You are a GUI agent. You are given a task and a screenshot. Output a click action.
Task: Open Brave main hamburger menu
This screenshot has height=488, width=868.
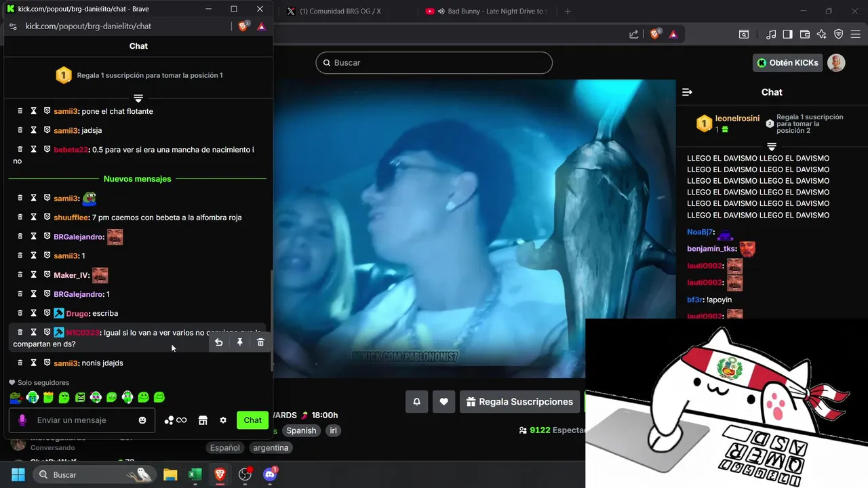point(856,34)
